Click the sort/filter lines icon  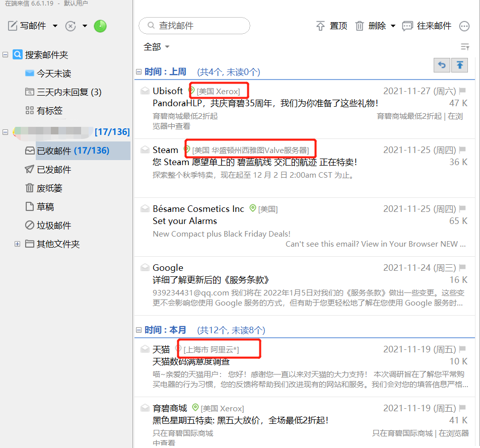465,47
